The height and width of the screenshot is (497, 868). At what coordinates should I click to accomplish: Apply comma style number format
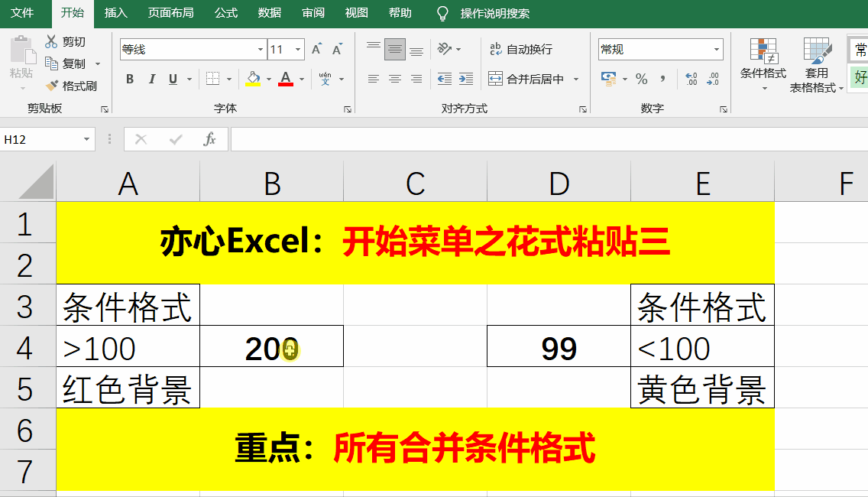coord(662,80)
